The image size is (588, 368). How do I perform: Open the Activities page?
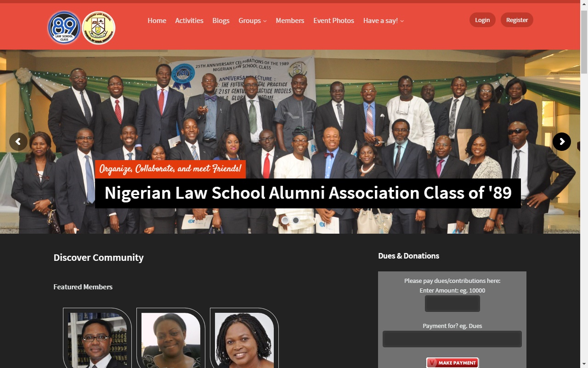click(x=189, y=21)
